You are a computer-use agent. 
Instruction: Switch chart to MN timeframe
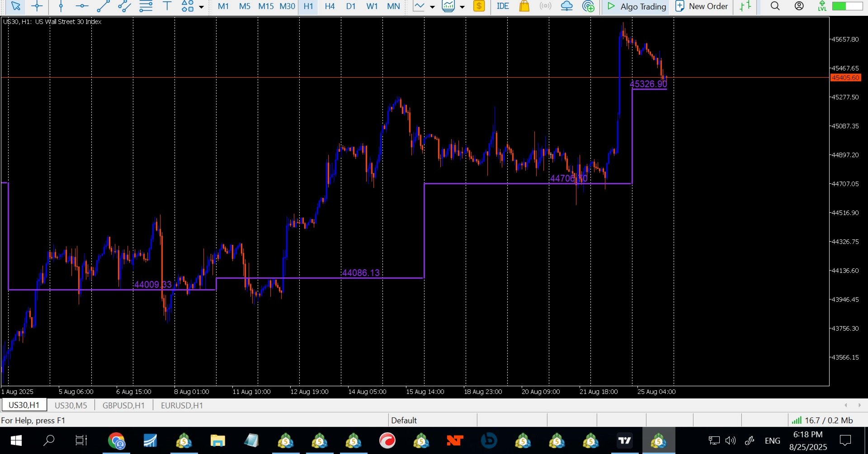[393, 6]
